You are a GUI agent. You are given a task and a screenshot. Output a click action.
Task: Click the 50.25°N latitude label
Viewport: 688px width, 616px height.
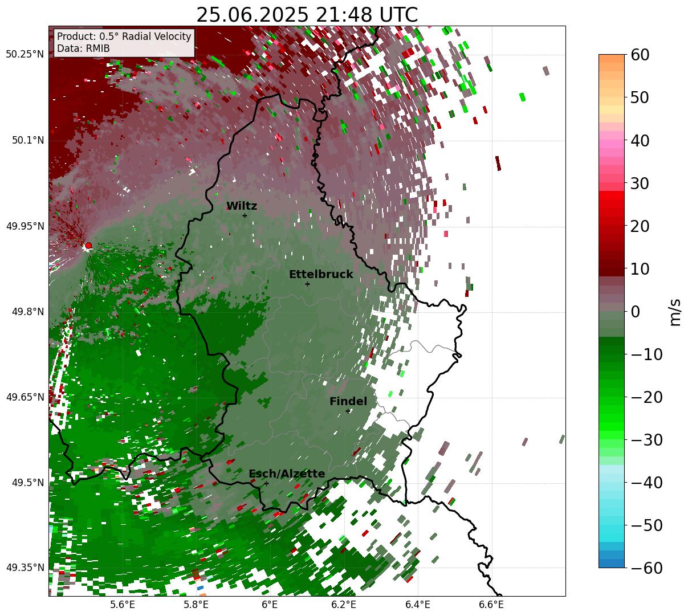tap(25, 55)
